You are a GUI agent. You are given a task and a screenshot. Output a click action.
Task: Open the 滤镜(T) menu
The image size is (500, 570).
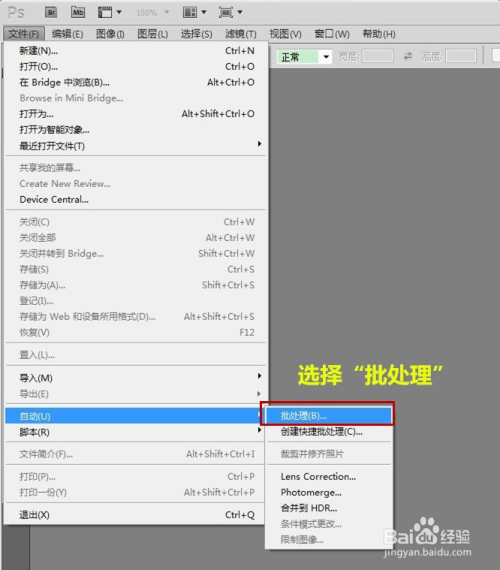[240, 34]
